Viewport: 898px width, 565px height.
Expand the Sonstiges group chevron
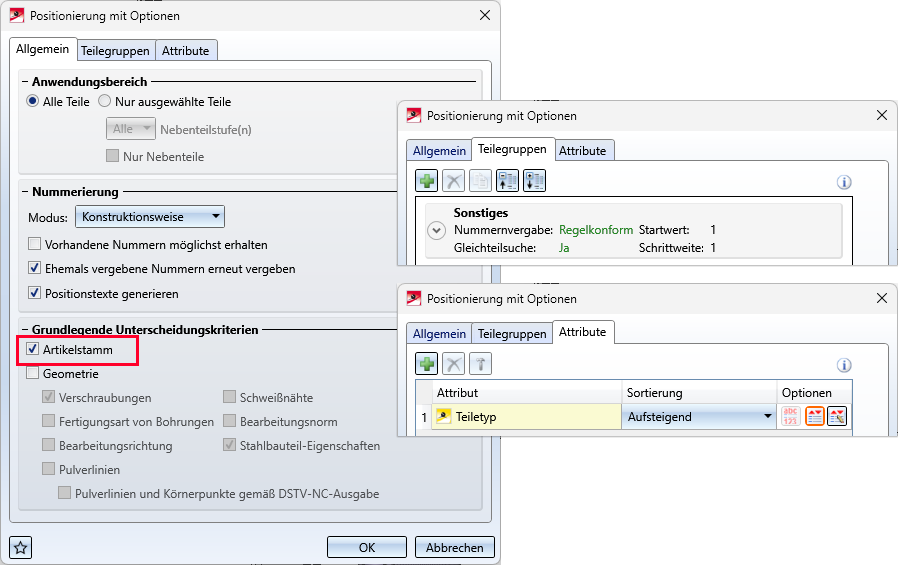coord(436,230)
